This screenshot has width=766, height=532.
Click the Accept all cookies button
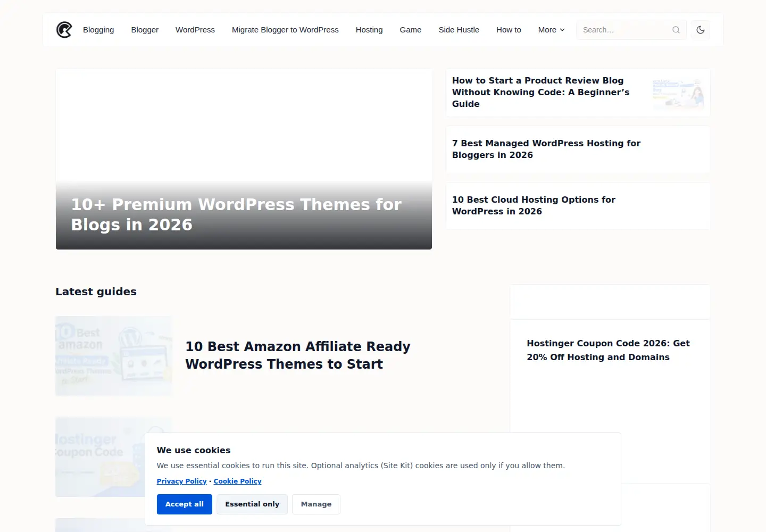(x=184, y=504)
